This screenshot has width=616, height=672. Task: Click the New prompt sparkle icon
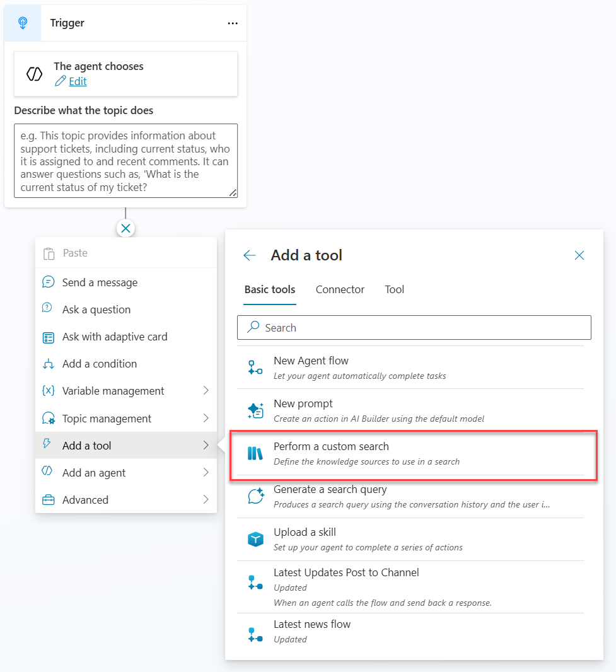(x=255, y=411)
